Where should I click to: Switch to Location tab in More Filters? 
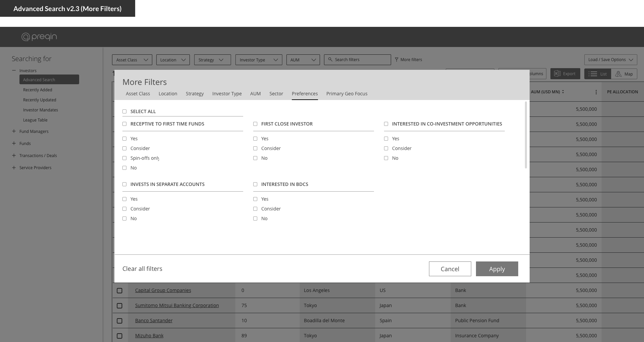[168, 94]
